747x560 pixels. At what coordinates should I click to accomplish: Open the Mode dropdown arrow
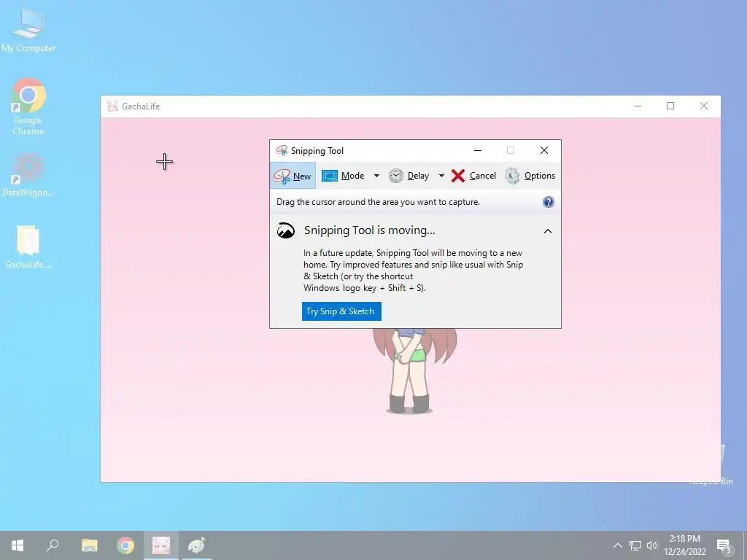(x=376, y=176)
